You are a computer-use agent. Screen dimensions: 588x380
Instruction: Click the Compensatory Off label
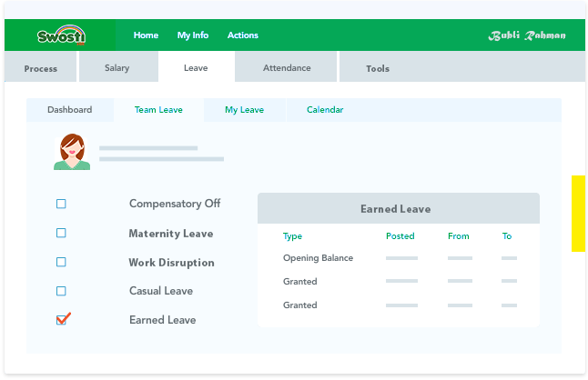point(175,204)
